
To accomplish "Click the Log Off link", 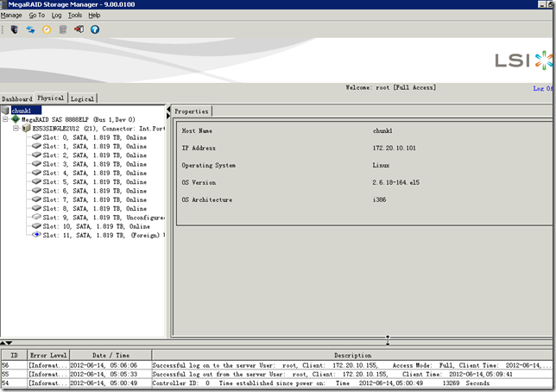I will point(542,88).
